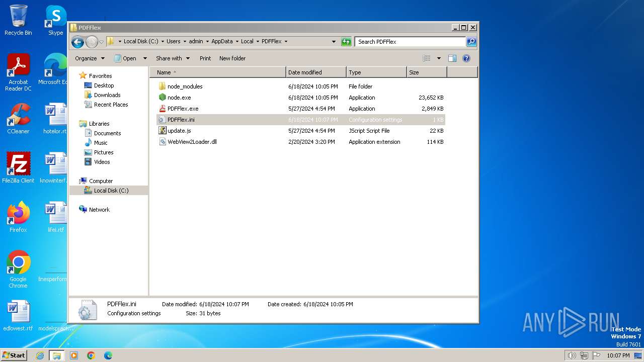This screenshot has height=362, width=644.
Task: Open Pictures library
Action: [x=104, y=152]
